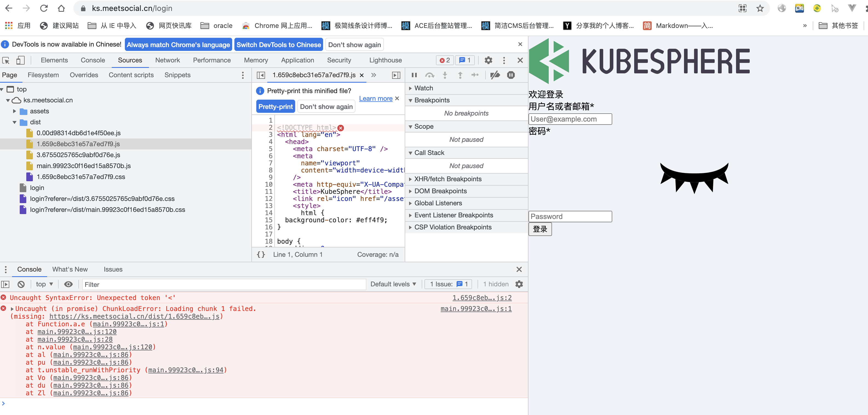Switch to the Network panel
This screenshot has height=415, width=868.
click(168, 60)
